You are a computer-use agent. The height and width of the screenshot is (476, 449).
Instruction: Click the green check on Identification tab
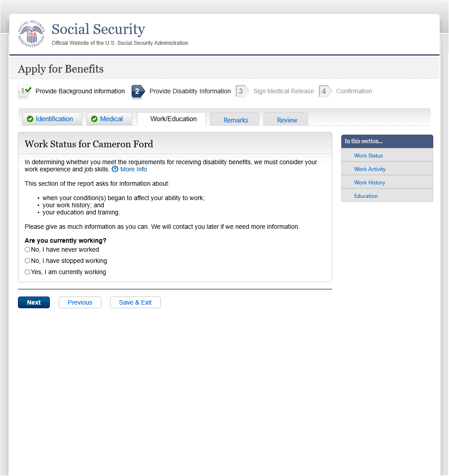(30, 119)
